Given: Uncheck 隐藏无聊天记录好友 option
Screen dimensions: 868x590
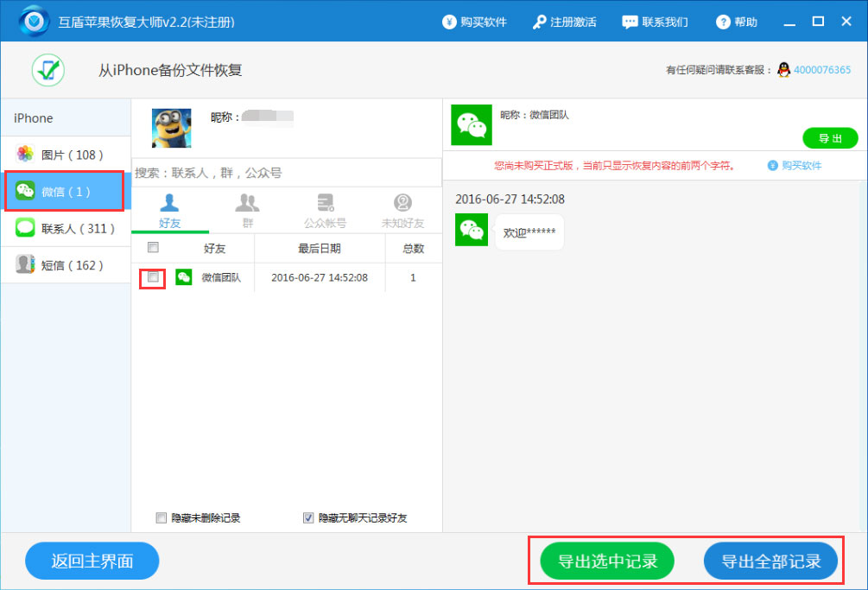Looking at the screenshot, I should click(x=308, y=517).
